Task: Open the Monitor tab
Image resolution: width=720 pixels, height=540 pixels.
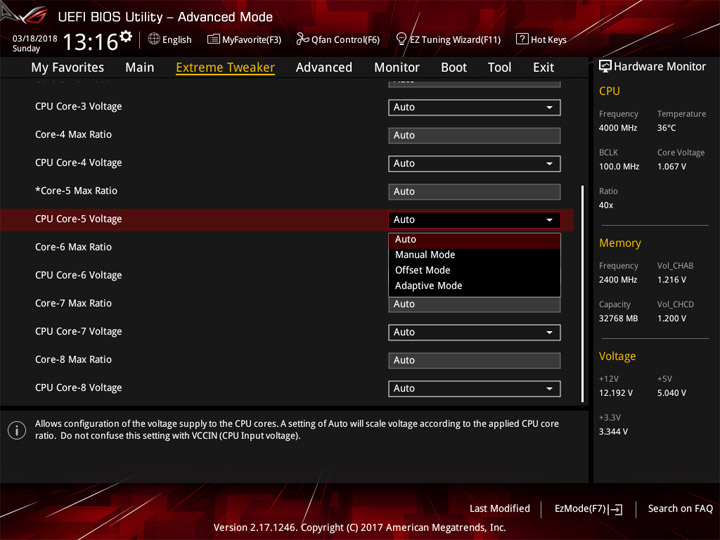Action: (x=397, y=68)
